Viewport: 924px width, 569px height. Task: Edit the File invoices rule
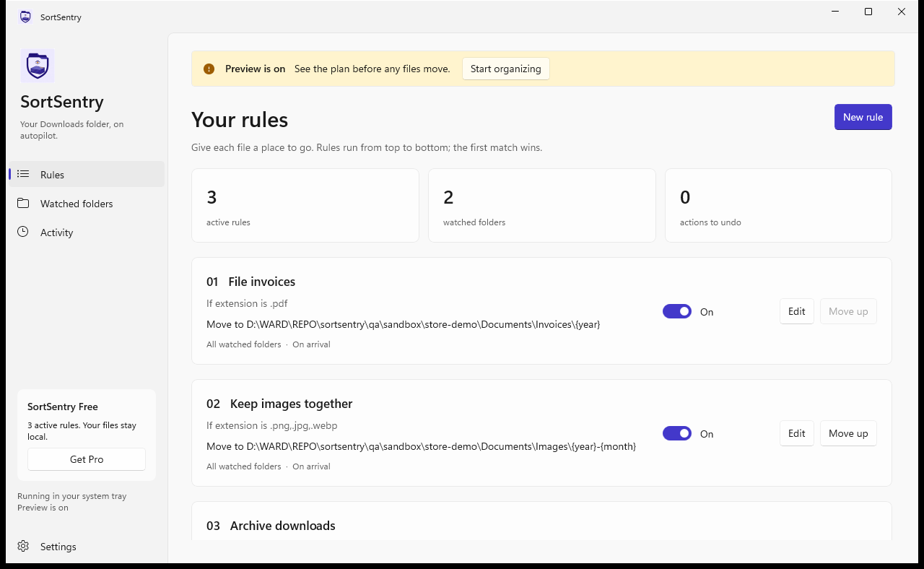[x=797, y=311]
